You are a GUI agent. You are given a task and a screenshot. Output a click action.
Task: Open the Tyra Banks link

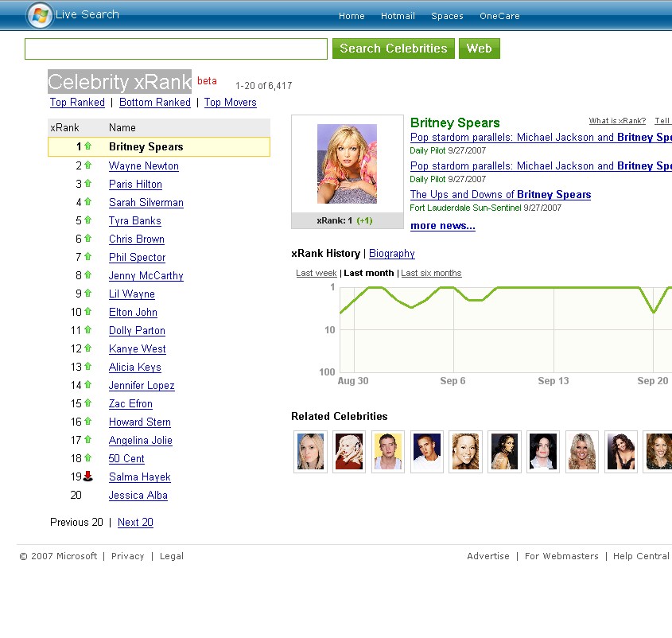[x=135, y=221]
